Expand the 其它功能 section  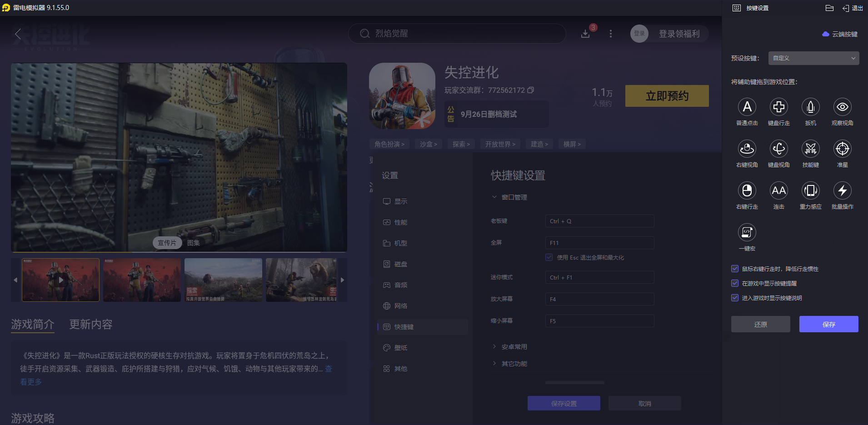514,363
